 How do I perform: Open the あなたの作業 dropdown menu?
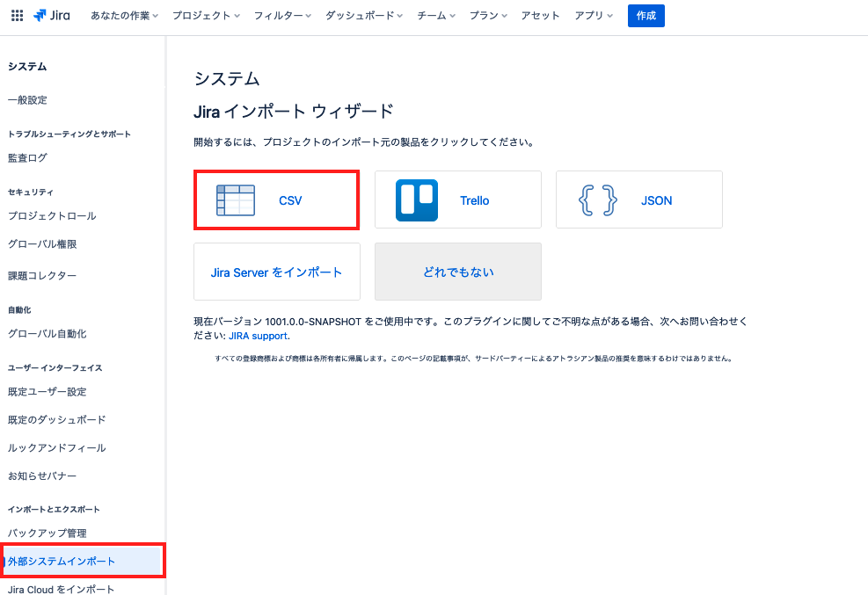tap(125, 16)
